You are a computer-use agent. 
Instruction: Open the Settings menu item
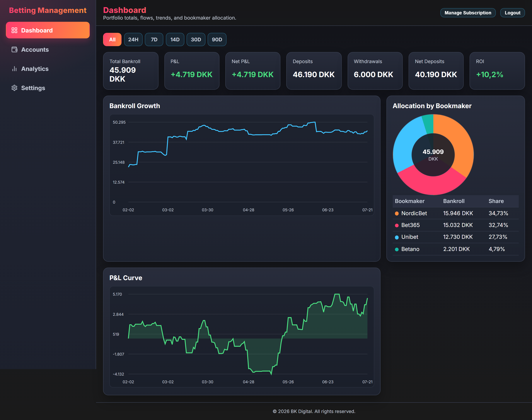(x=48, y=88)
